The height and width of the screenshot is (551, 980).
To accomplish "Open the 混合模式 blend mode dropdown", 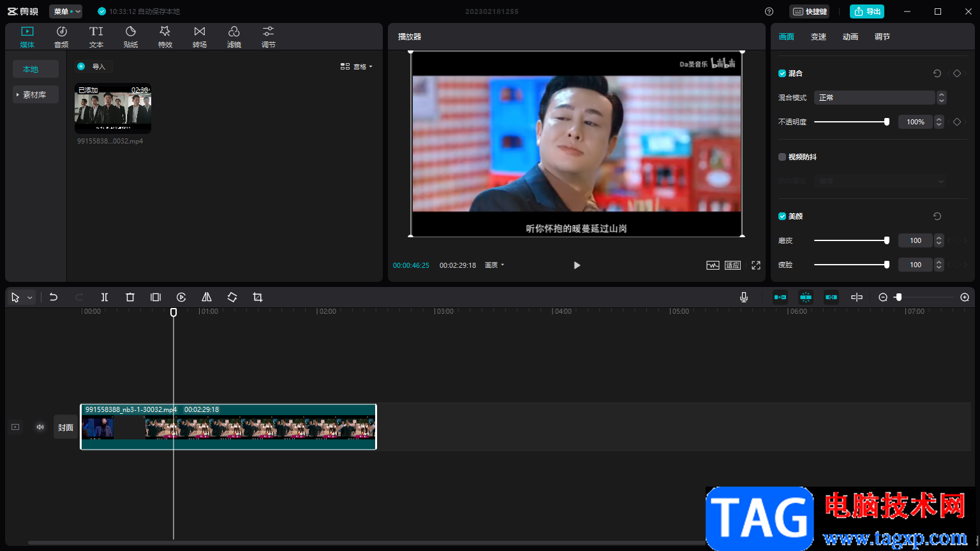I will 880,98.
